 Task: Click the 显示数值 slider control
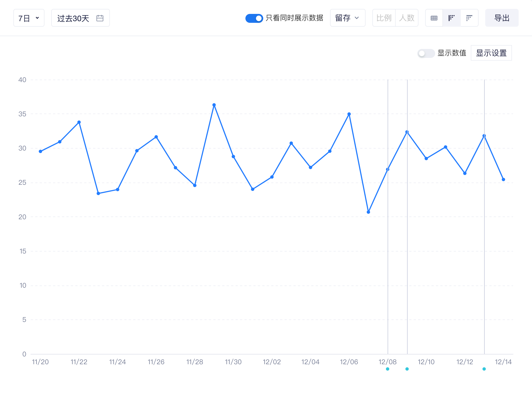coord(426,53)
